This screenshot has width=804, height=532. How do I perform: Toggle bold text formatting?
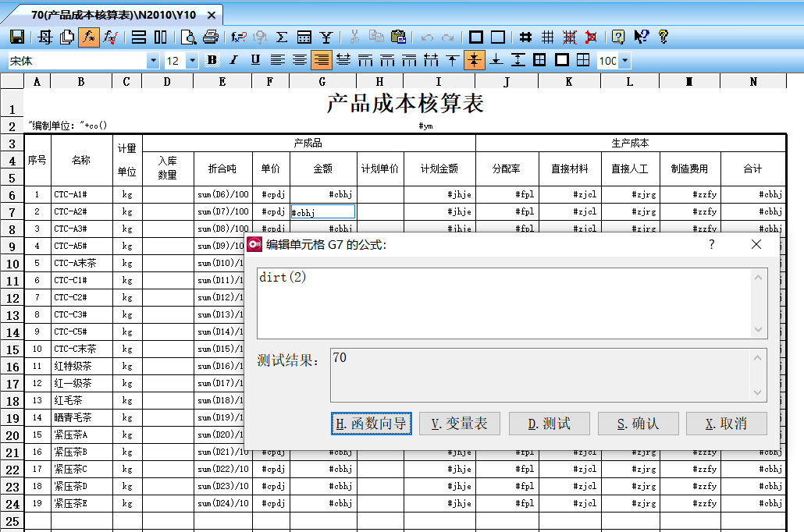[x=212, y=60]
